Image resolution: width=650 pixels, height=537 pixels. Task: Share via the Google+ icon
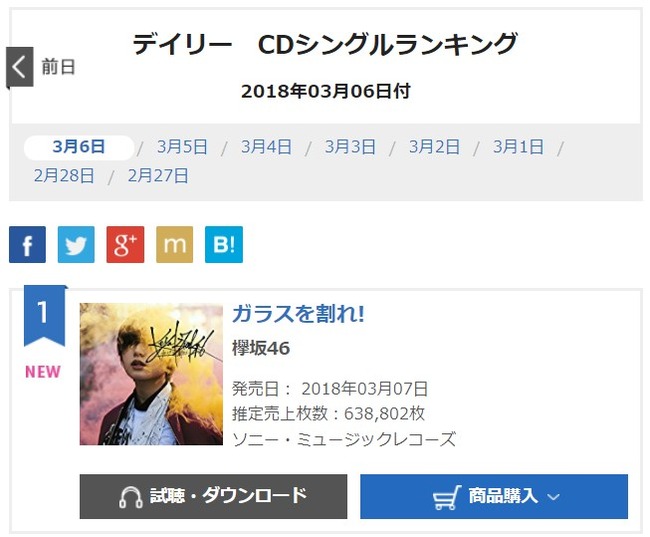click(125, 245)
